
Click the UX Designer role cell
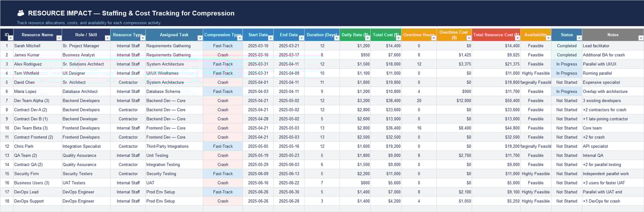click(x=86, y=73)
